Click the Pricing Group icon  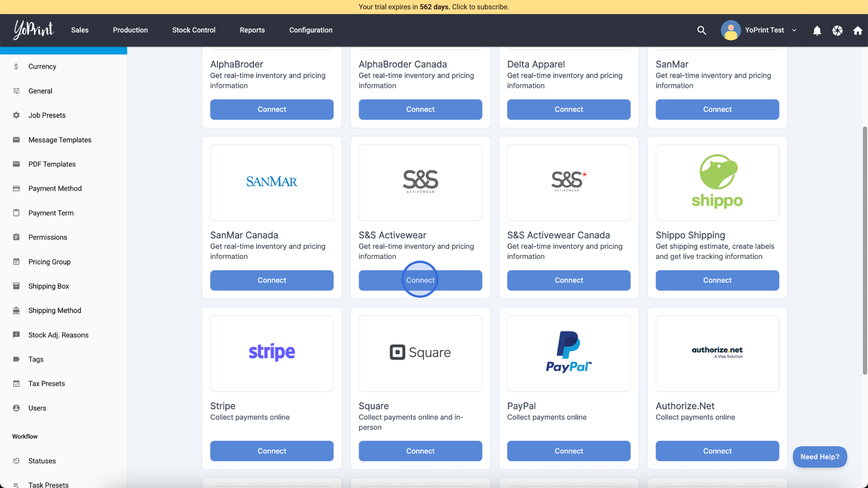click(x=16, y=262)
